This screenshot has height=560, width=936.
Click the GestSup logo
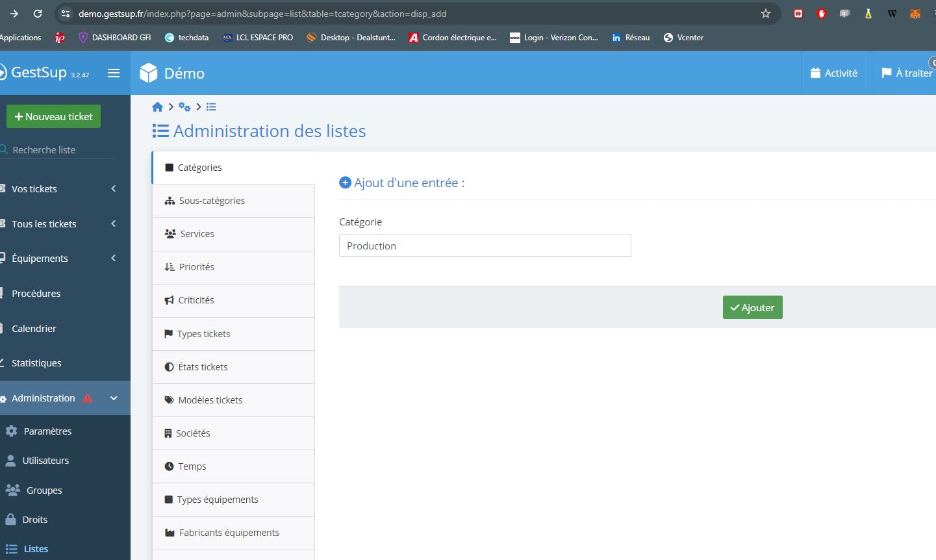click(x=45, y=72)
